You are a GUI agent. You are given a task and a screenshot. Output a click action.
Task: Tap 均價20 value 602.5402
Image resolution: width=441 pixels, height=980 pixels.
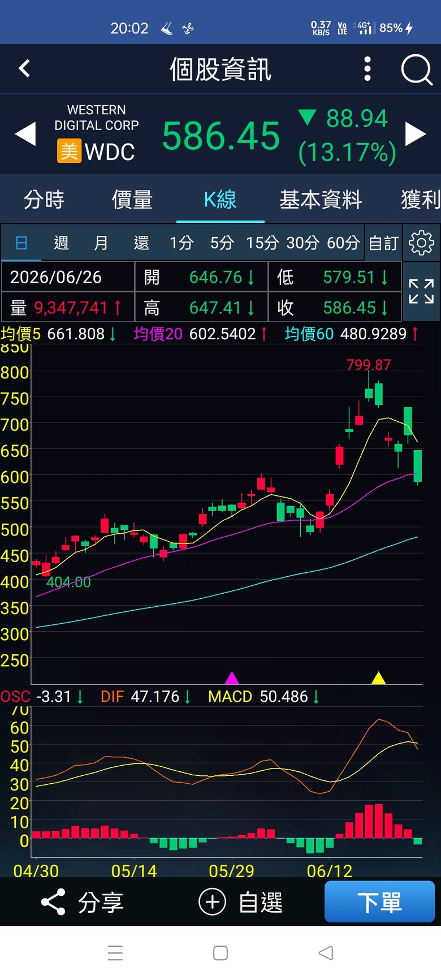pyautogui.click(x=223, y=334)
